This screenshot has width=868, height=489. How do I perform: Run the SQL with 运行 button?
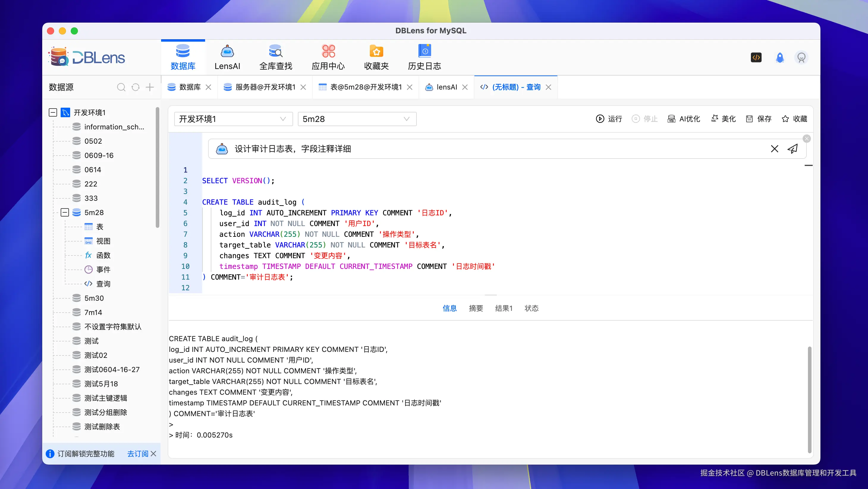coord(608,119)
